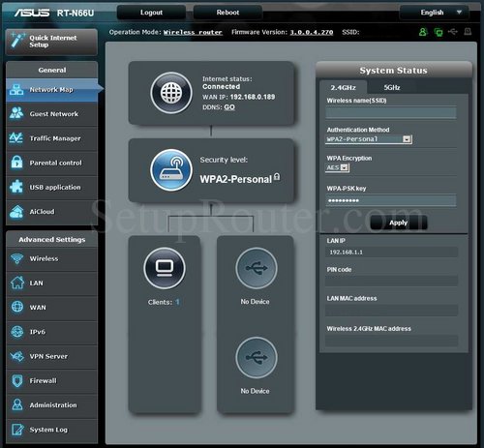Viewport: 484px width, 448px height.
Task: Expand the WPA Encryption AES dropdown
Action: click(337, 167)
